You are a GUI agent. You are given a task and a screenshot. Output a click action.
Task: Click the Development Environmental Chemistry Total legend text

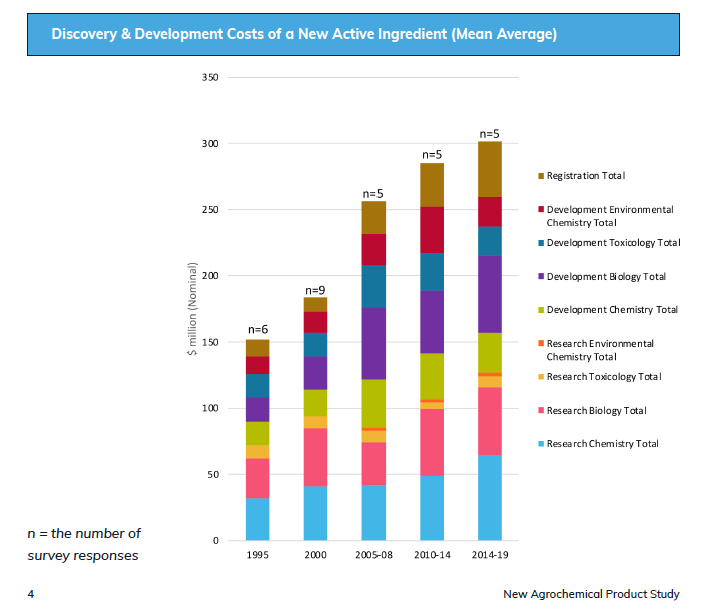point(609,216)
